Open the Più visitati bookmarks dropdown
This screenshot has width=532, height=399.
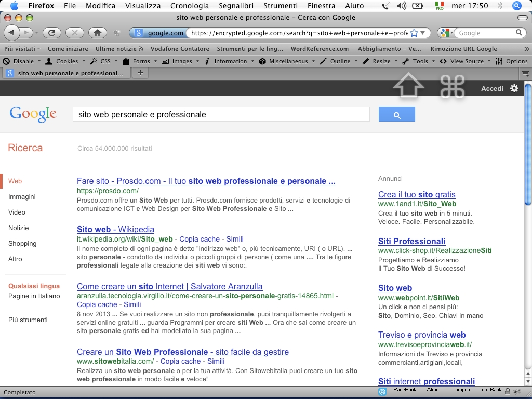pyautogui.click(x=22, y=49)
